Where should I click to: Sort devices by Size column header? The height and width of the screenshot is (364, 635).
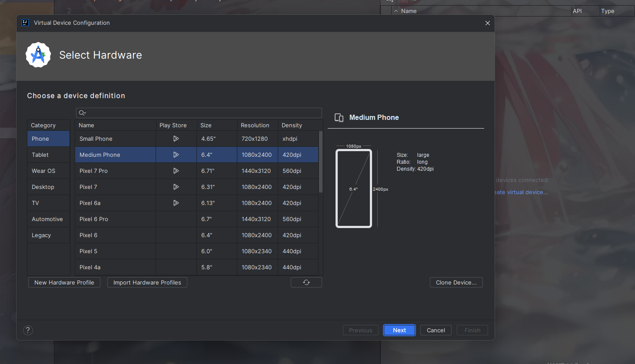(217, 125)
